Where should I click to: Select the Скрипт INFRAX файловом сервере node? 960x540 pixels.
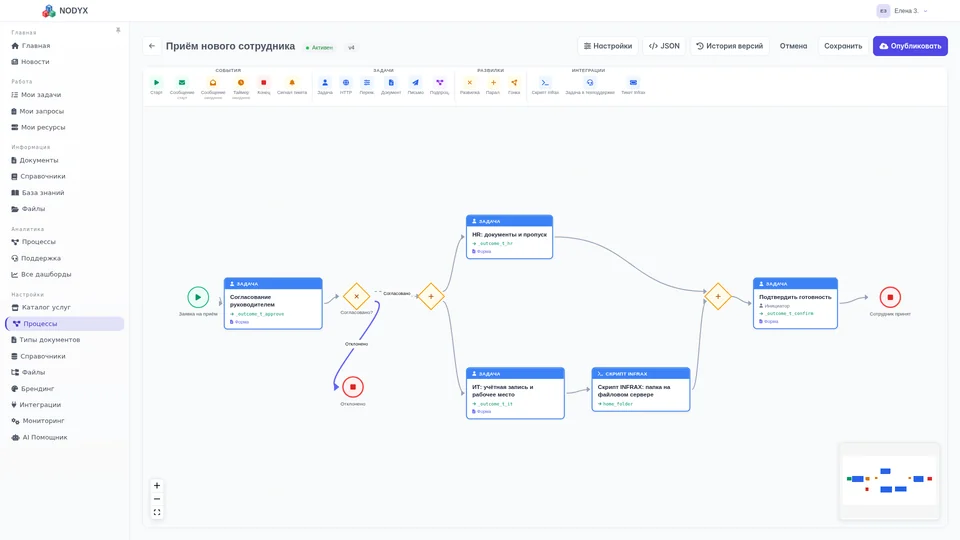click(640, 389)
